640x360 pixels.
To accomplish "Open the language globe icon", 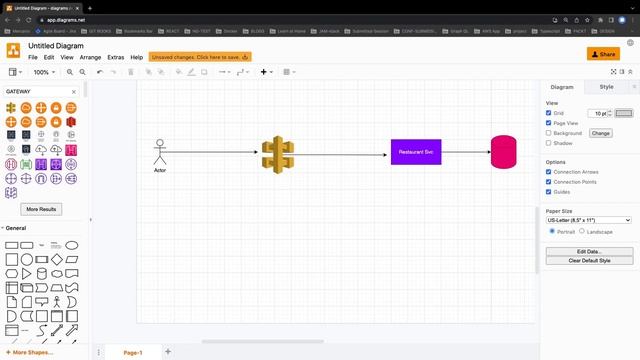I will pyautogui.click(x=630, y=43).
